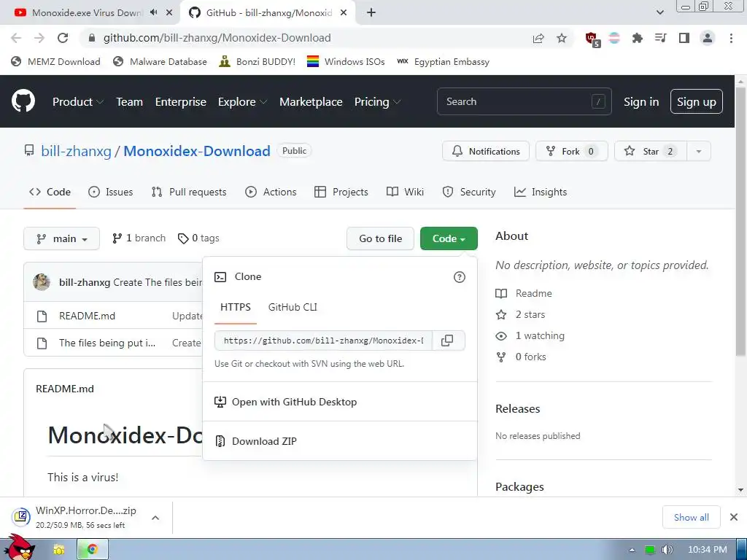Click the Sign up button
Image resolution: width=747 pixels, height=560 pixels.
[697, 101]
